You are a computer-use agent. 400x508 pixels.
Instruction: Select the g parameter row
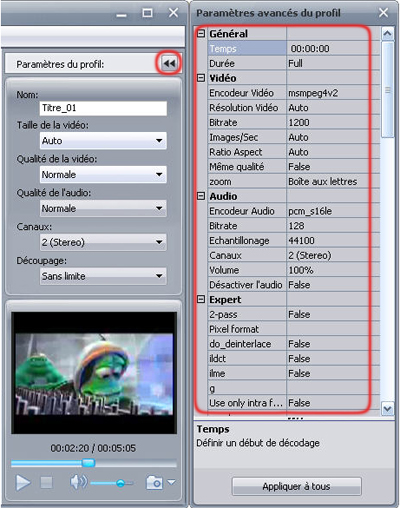point(294,388)
